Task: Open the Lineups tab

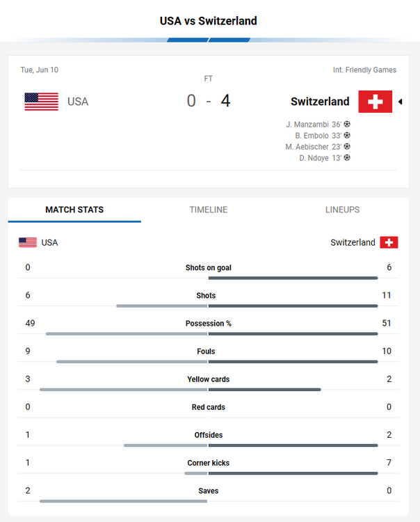Action: [x=342, y=209]
